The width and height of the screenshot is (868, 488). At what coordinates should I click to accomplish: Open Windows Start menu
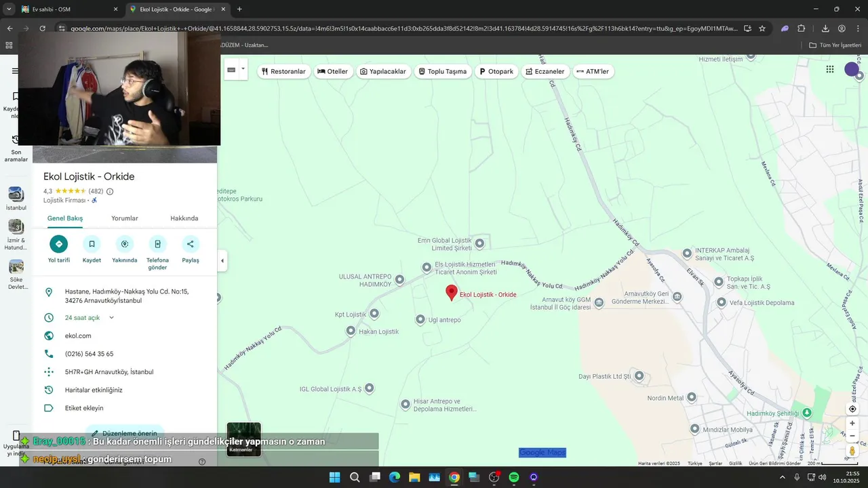pyautogui.click(x=335, y=477)
